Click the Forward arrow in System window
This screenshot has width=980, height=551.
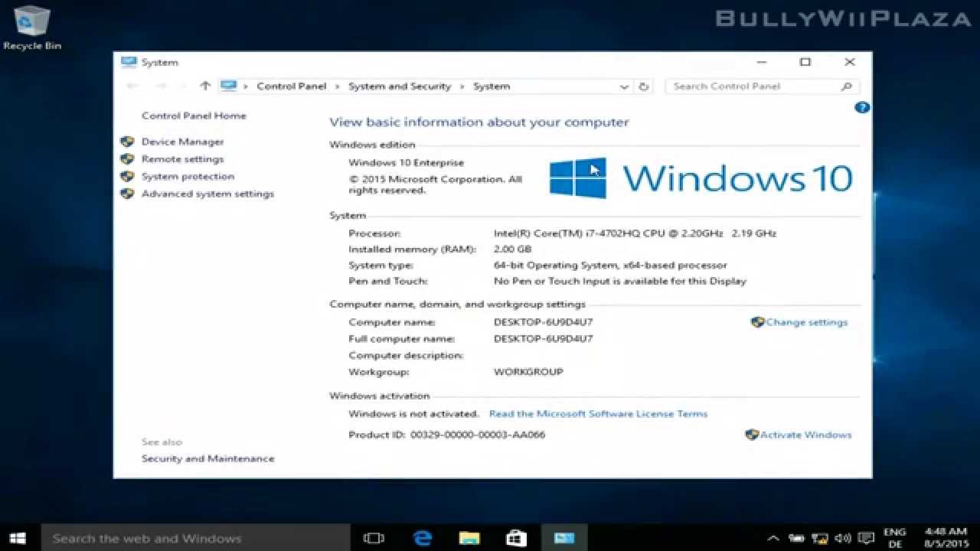(x=162, y=86)
